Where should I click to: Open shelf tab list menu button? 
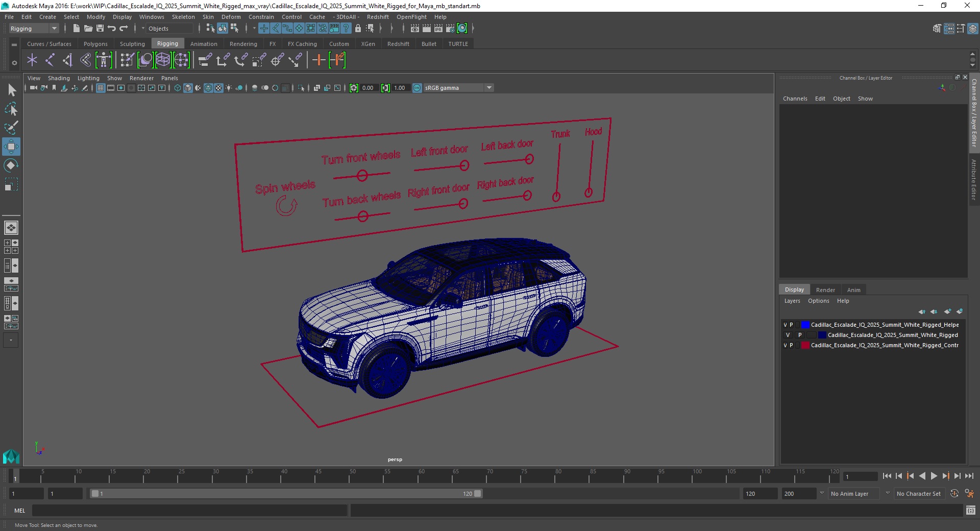coord(14,44)
